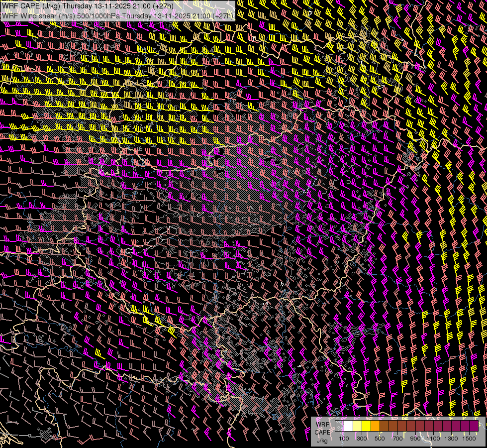This screenshot has height=448, width=487.
Task: Click the legend value 1100
Action: [433, 439]
